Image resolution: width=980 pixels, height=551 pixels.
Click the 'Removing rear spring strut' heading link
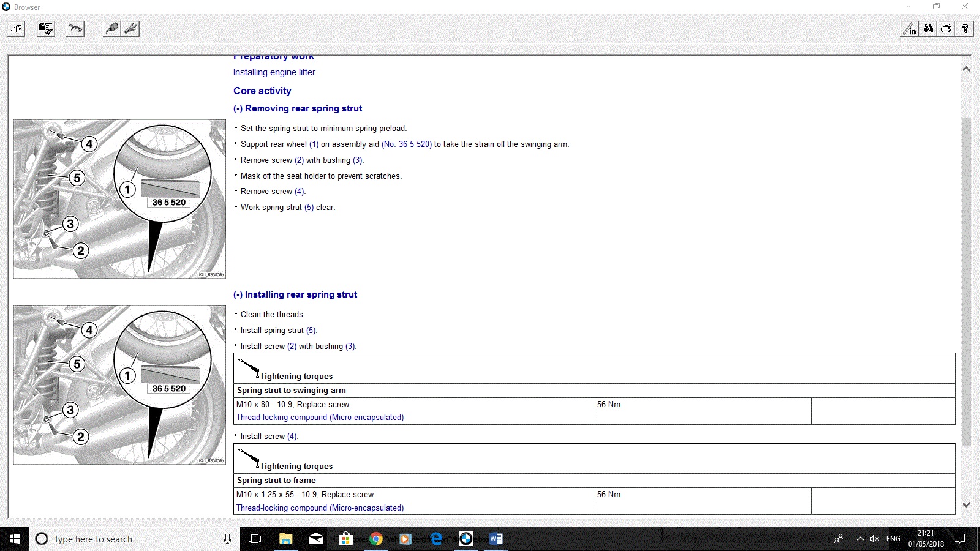pyautogui.click(x=298, y=108)
